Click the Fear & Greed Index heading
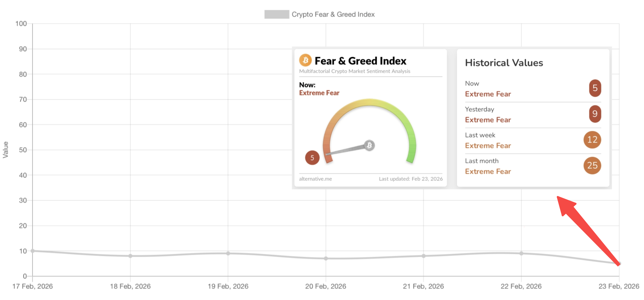 pos(360,61)
